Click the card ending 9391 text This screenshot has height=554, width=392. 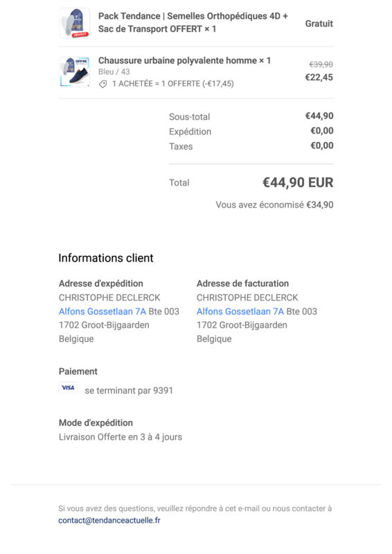click(129, 391)
